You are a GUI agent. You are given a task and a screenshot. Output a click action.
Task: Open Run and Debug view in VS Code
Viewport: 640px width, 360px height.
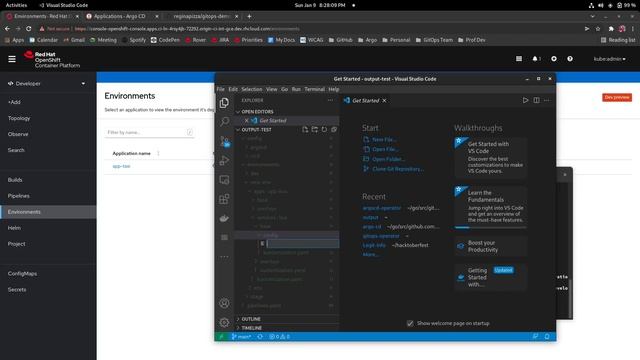224,160
